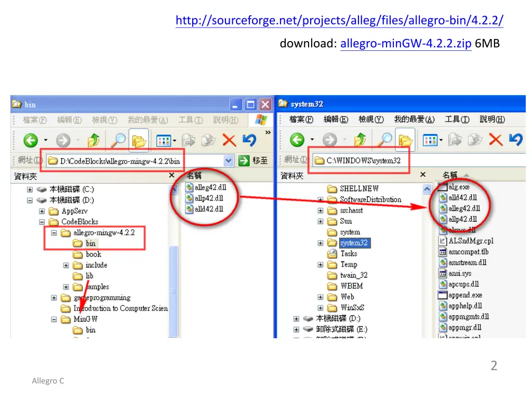The width and height of the screenshot is (532, 399).
Task: Open the sourceforge.net allegro-bin URL link
Action: (x=339, y=21)
